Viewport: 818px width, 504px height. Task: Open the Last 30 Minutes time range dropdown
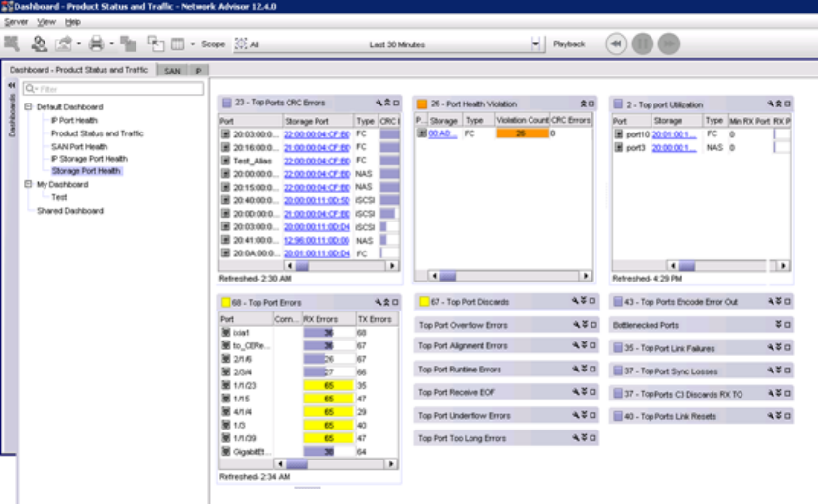[536, 44]
